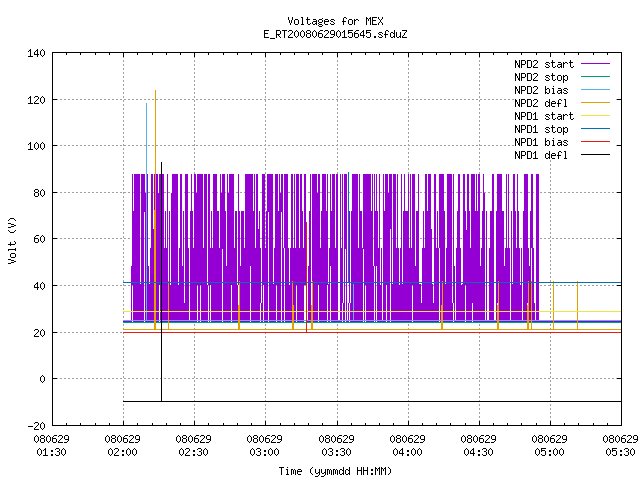640x480 pixels.
Task: Click the red NPD1 bias legend line
Action: (596, 142)
